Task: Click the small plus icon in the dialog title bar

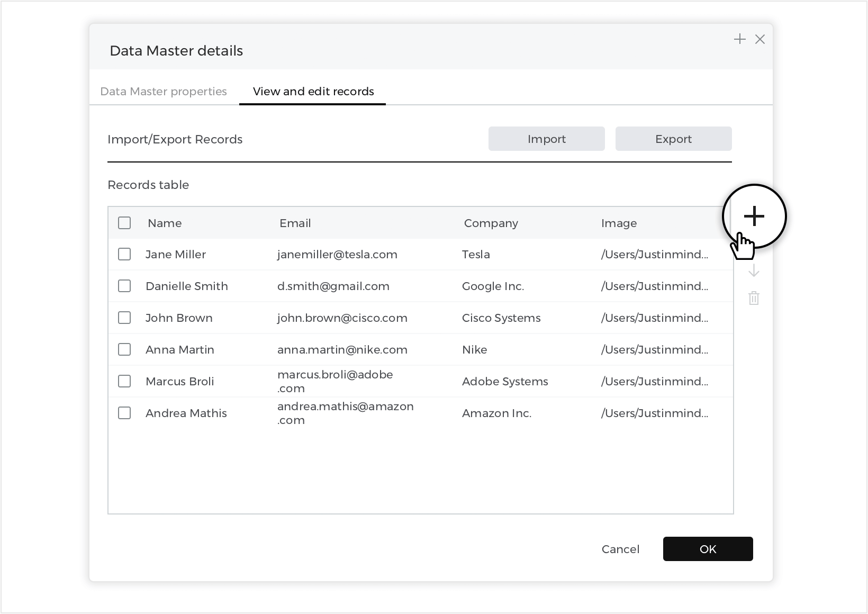Action: click(x=739, y=39)
